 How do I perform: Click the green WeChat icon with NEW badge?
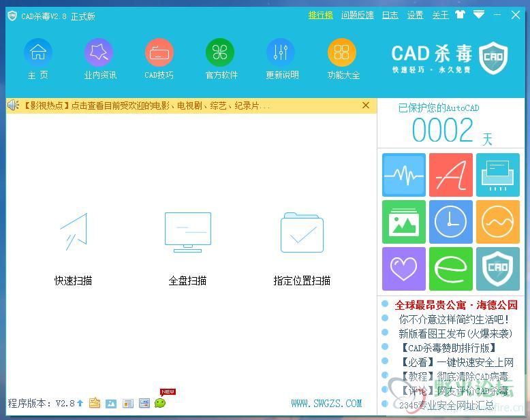click(x=160, y=403)
